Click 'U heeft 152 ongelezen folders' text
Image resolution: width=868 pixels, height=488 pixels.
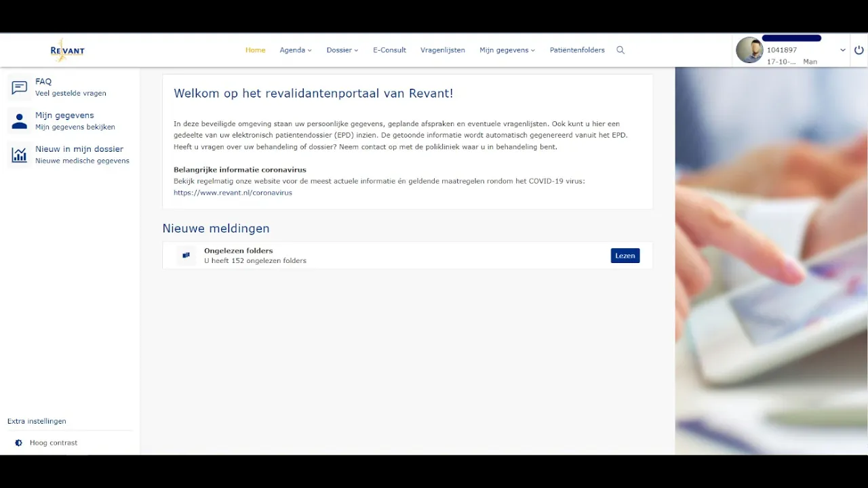coord(255,261)
